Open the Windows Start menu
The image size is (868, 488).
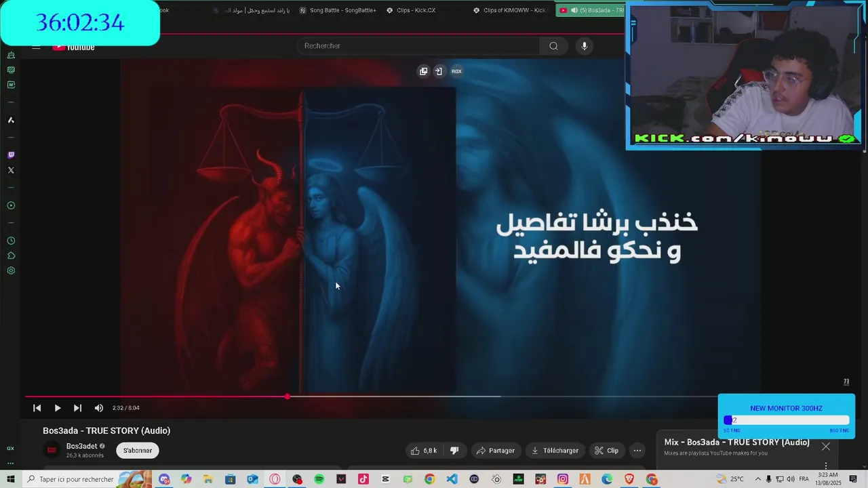coord(11,479)
